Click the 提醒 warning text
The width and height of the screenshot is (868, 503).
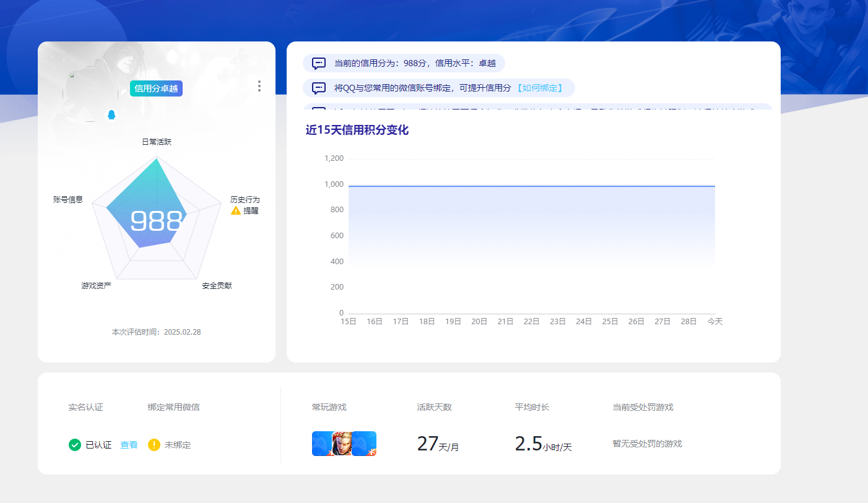click(x=251, y=210)
